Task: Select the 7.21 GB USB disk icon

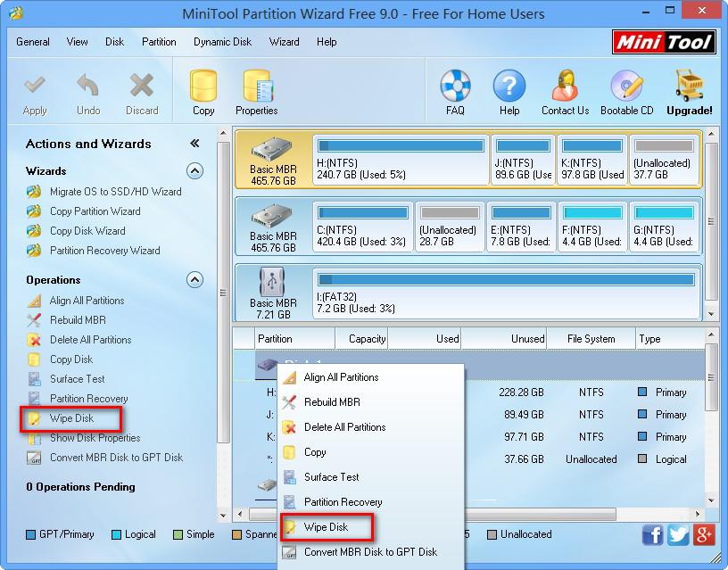Action: click(x=272, y=282)
